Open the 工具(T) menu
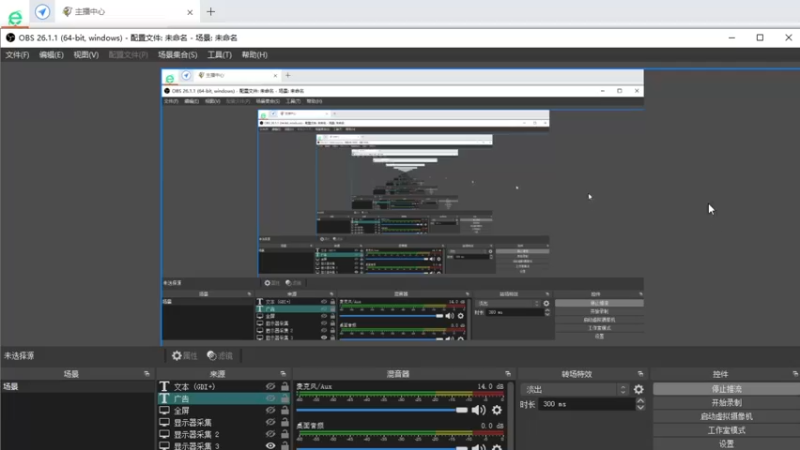The height and width of the screenshot is (450, 800). coord(219,55)
